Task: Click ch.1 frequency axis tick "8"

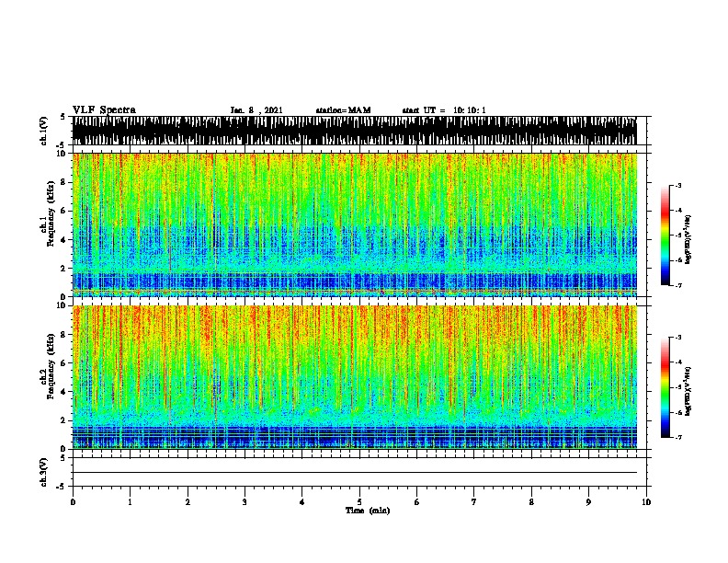Action: tap(64, 182)
